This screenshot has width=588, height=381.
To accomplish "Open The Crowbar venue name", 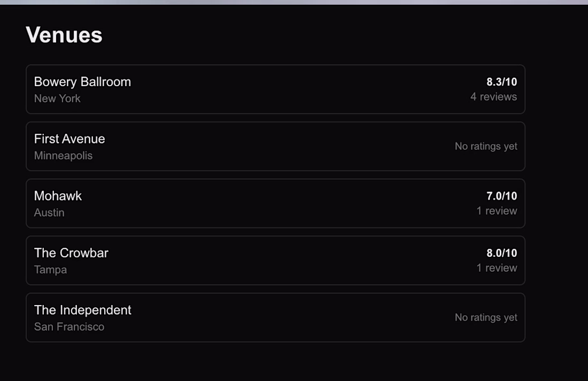I will pos(71,253).
